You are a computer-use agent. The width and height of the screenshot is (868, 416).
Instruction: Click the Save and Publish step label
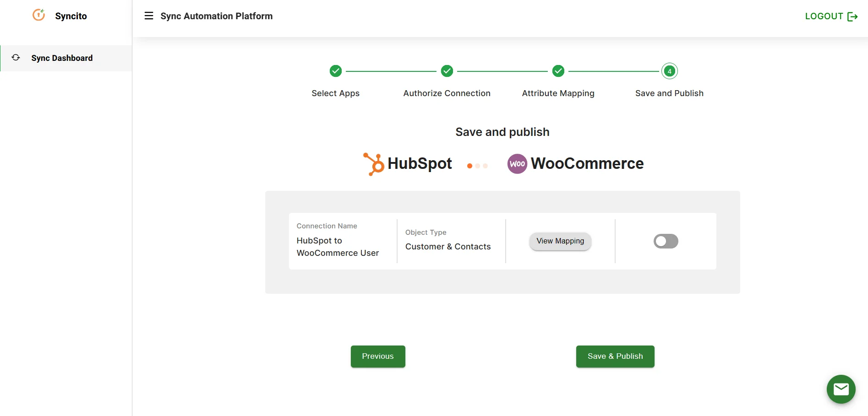coord(669,93)
